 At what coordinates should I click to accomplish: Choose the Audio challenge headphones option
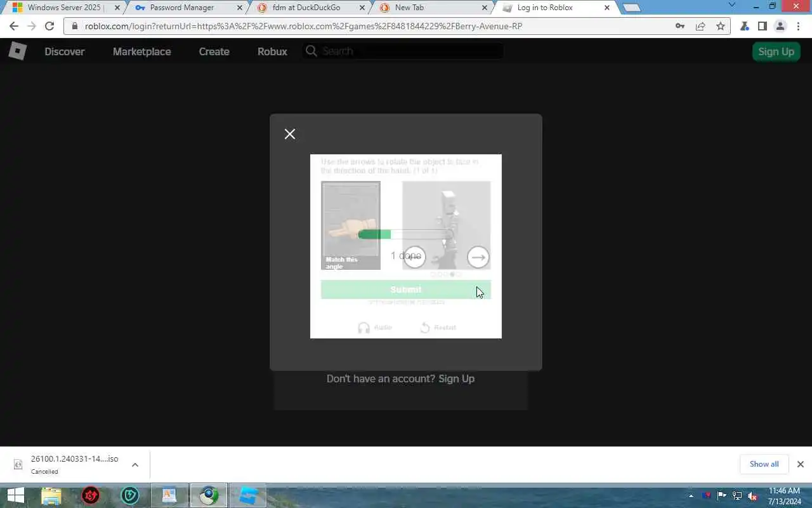(375, 328)
